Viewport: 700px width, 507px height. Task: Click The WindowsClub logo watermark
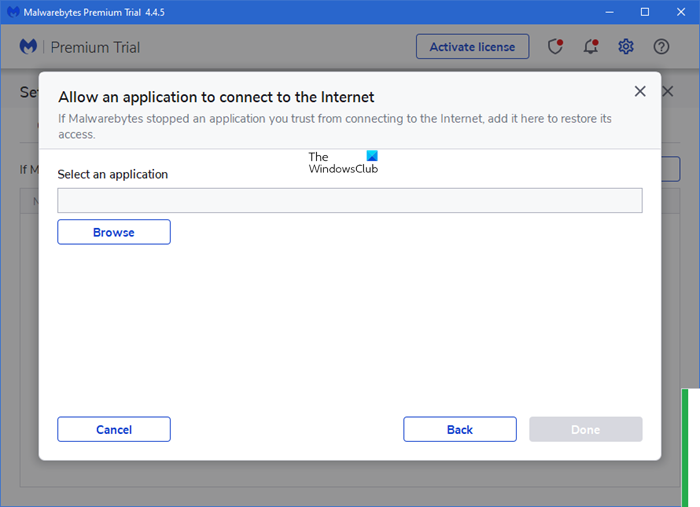click(x=343, y=163)
